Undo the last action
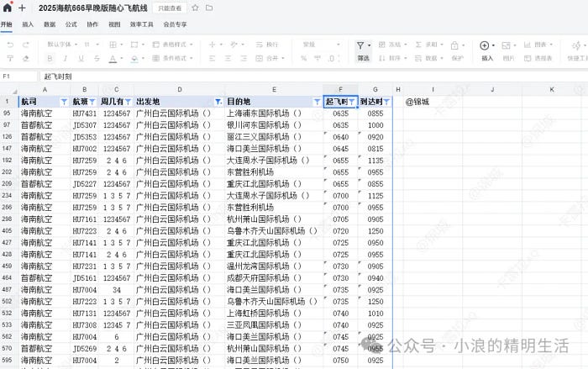 pos(10,45)
